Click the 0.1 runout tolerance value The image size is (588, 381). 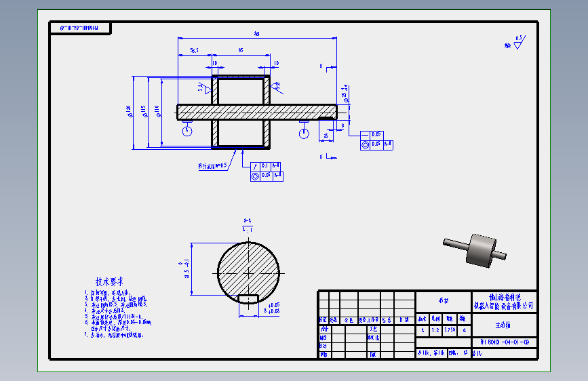265,166
